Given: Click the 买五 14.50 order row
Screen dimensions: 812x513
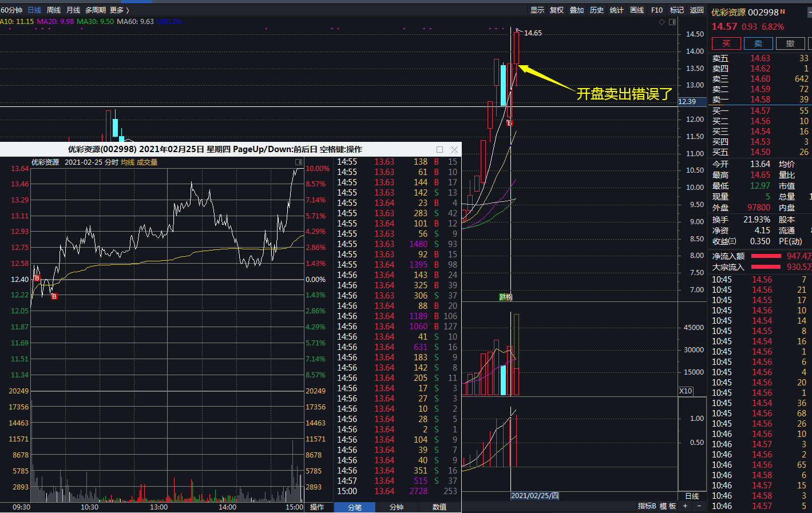Looking at the screenshot, I should pyautogui.click(x=760, y=152).
